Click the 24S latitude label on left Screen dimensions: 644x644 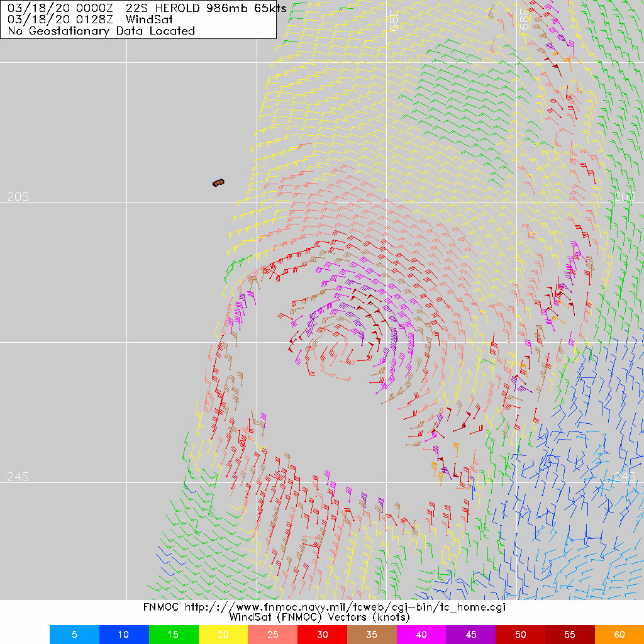click(x=18, y=477)
